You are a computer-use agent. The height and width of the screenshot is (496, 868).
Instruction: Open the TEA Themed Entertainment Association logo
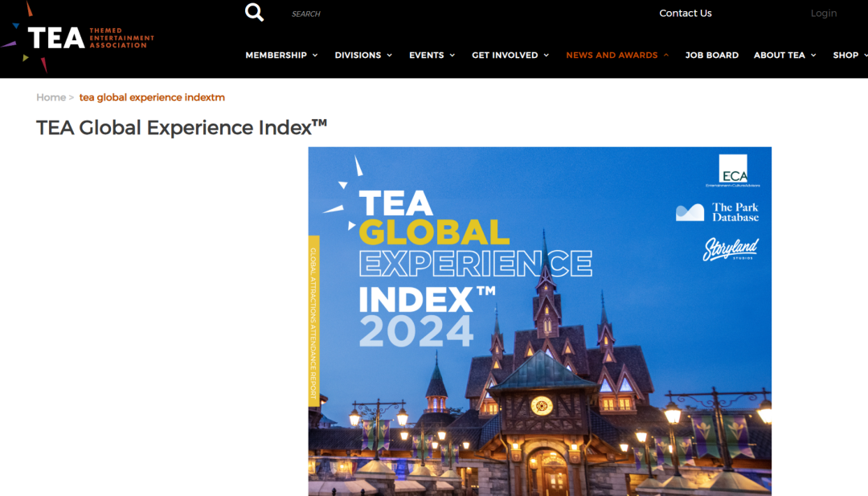pos(77,37)
